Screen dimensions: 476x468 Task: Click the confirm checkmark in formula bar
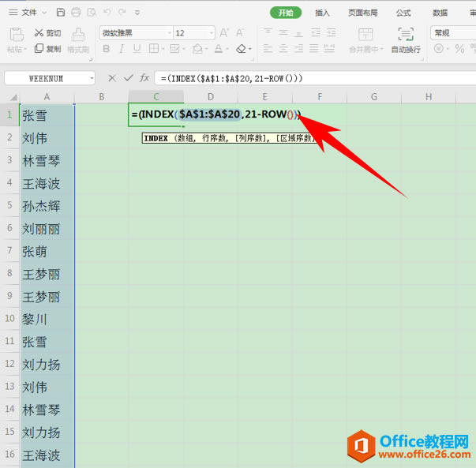[x=129, y=78]
